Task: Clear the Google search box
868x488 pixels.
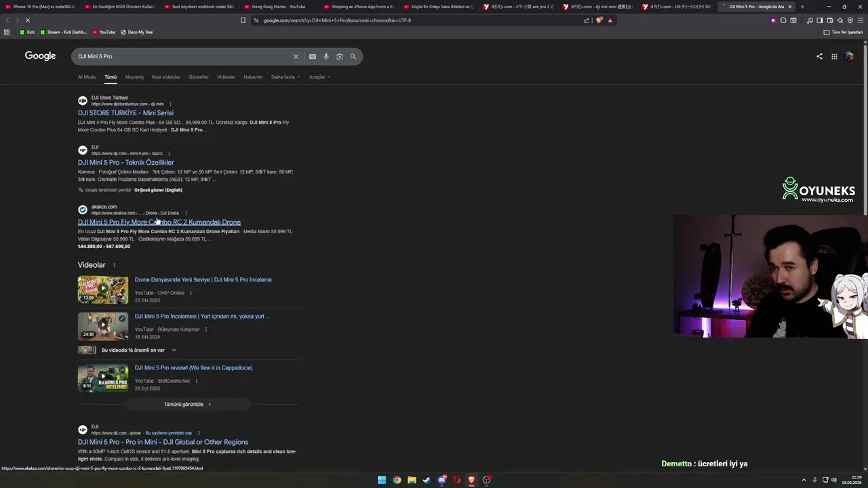Action: 296,56
